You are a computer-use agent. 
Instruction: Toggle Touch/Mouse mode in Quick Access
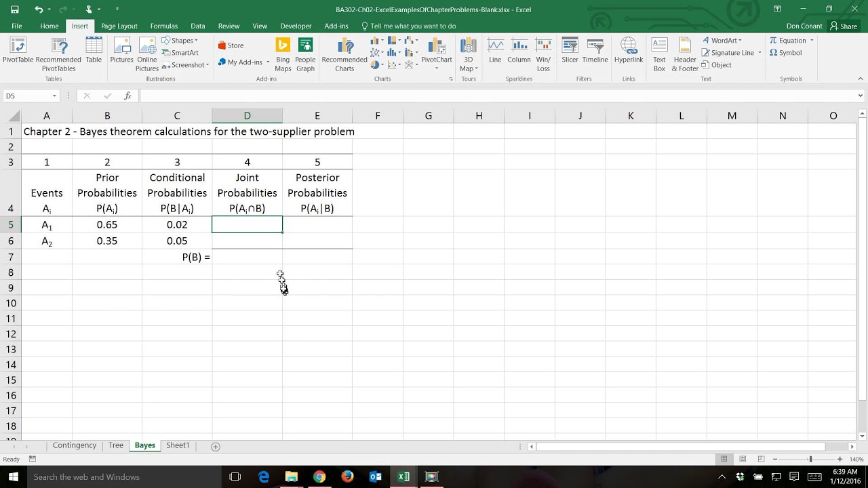tap(89, 9)
